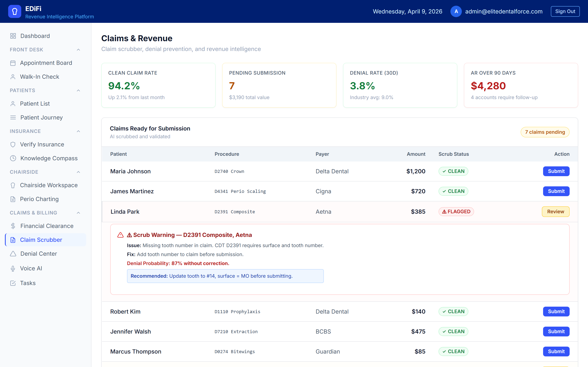
Task: Select the Tasks checkmark icon
Action: click(x=13, y=283)
